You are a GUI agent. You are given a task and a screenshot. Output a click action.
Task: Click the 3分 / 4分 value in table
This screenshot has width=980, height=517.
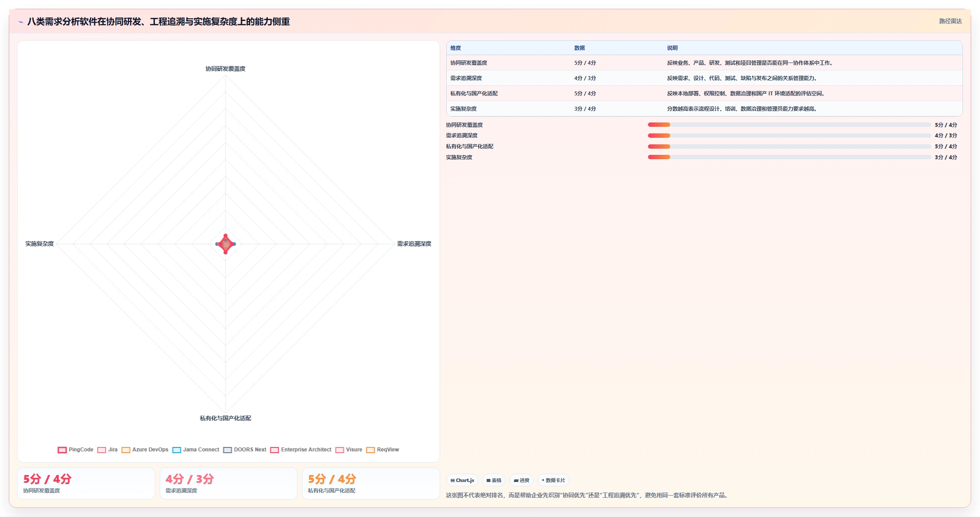(x=585, y=109)
